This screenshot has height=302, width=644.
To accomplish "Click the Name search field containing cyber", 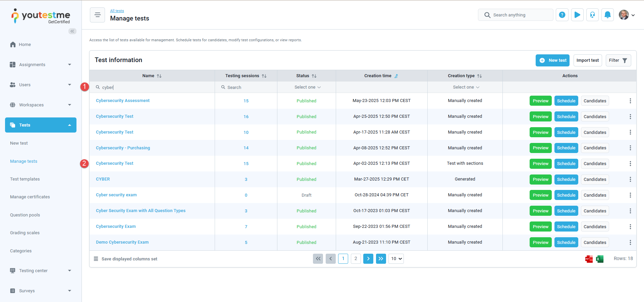I will (x=152, y=87).
